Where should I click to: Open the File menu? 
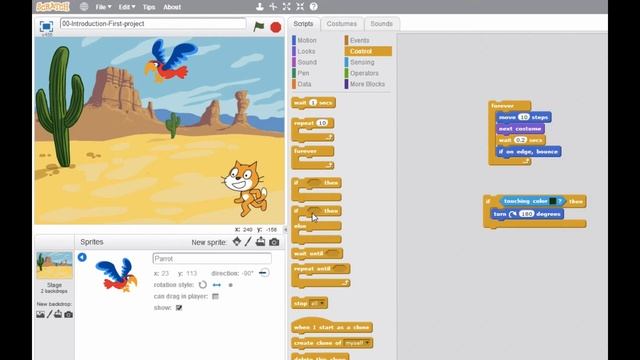[x=103, y=7]
